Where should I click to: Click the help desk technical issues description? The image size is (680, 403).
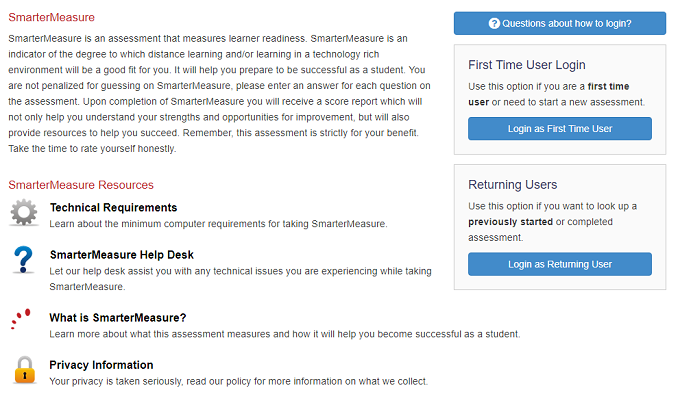click(x=240, y=279)
